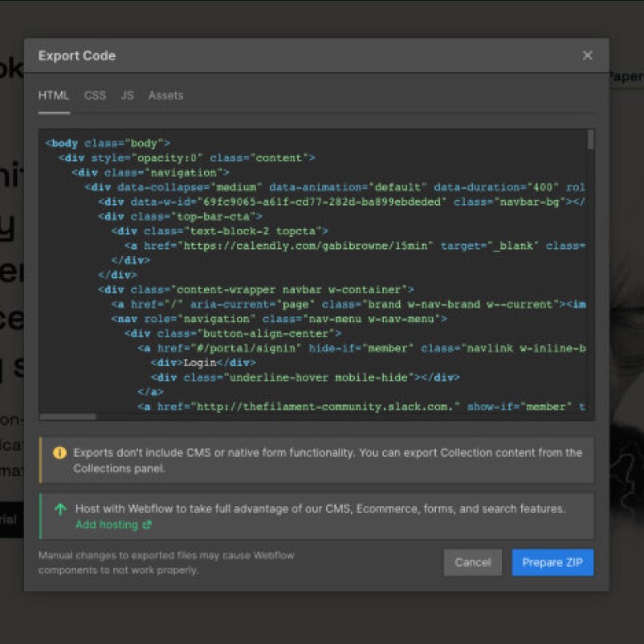Click the green upward arrow icon
This screenshot has width=644, height=644.
point(60,509)
